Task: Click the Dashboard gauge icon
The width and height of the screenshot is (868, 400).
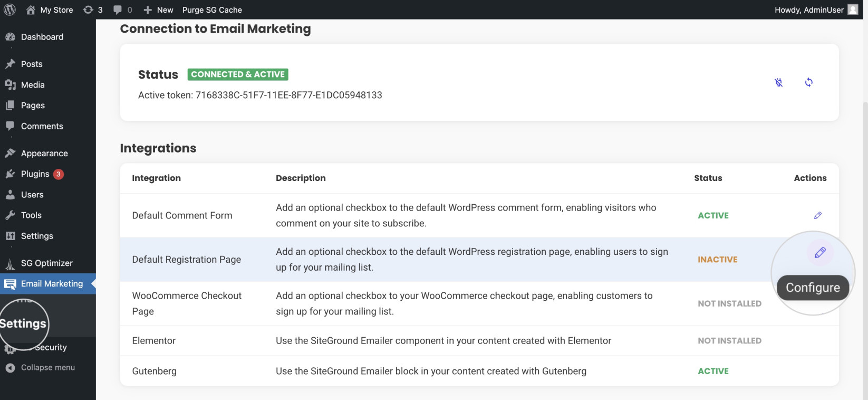Action: click(x=10, y=37)
